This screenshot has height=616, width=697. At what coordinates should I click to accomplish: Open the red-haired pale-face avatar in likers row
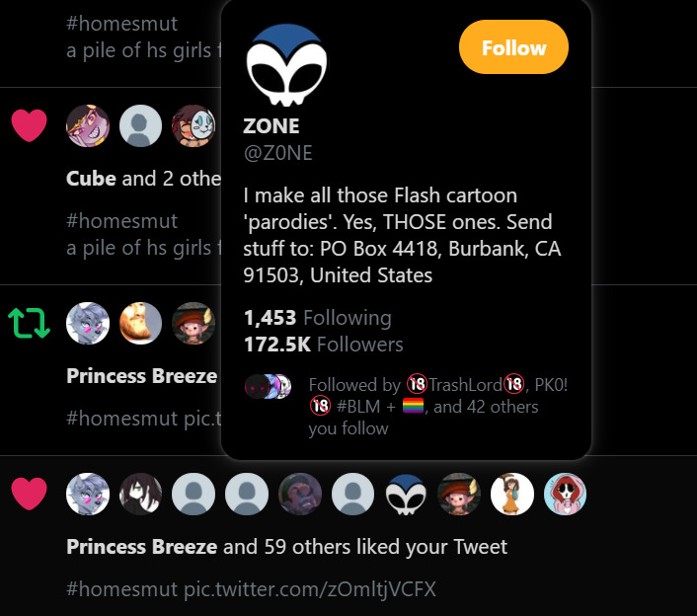pyautogui.click(x=566, y=494)
